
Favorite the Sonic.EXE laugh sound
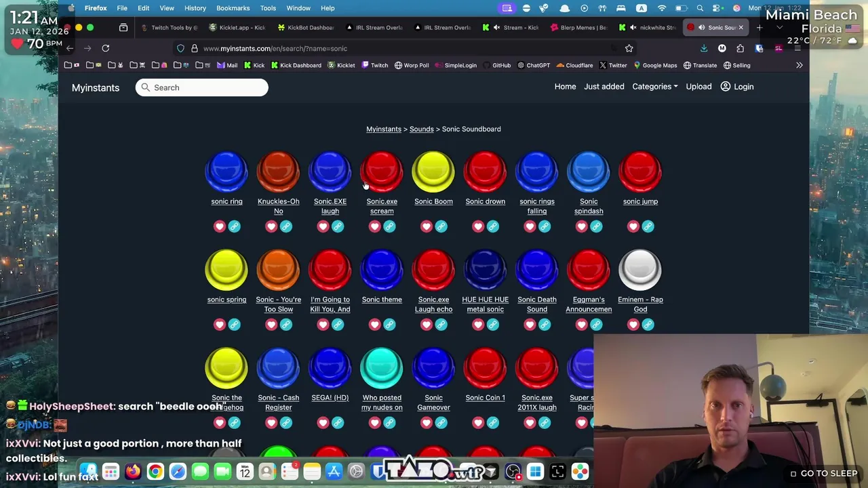coord(323,226)
